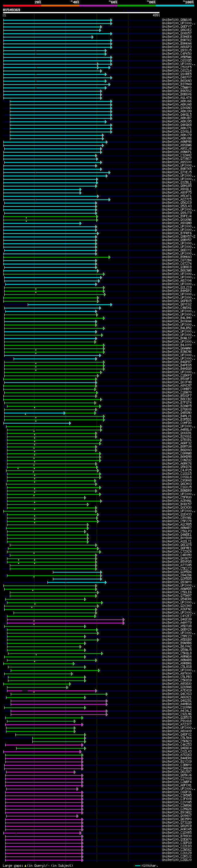
Task: Select the UniRef100_Q3EW70 label
Action: point(177,839)
